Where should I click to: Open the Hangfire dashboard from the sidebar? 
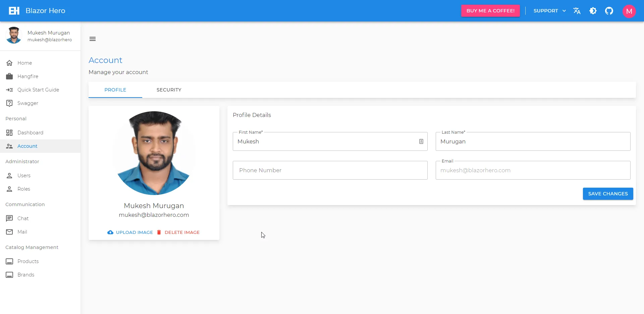(x=28, y=76)
